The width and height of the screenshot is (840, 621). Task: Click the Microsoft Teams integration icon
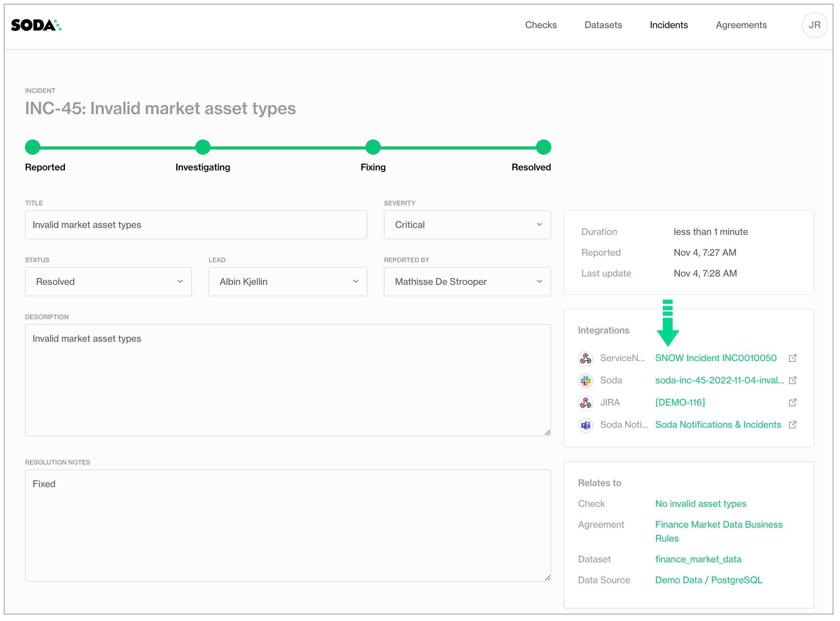(x=586, y=425)
